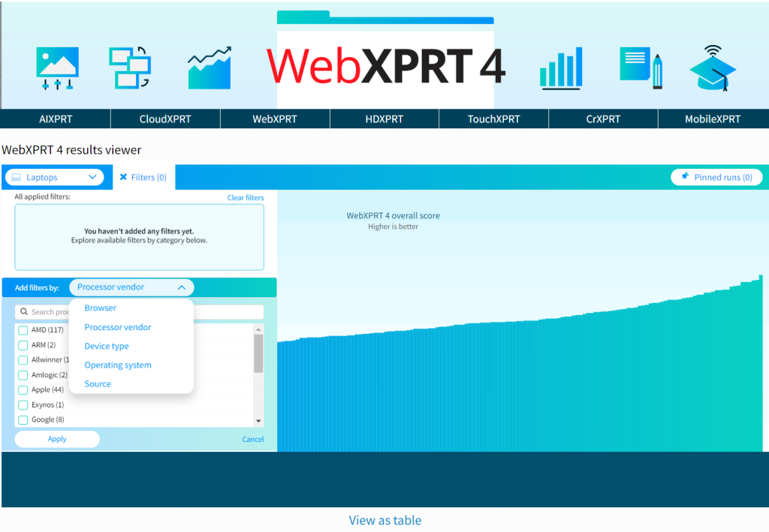Click the vendor list scrollbar up arrow
Screen dimensions: 769x532
coord(258,329)
